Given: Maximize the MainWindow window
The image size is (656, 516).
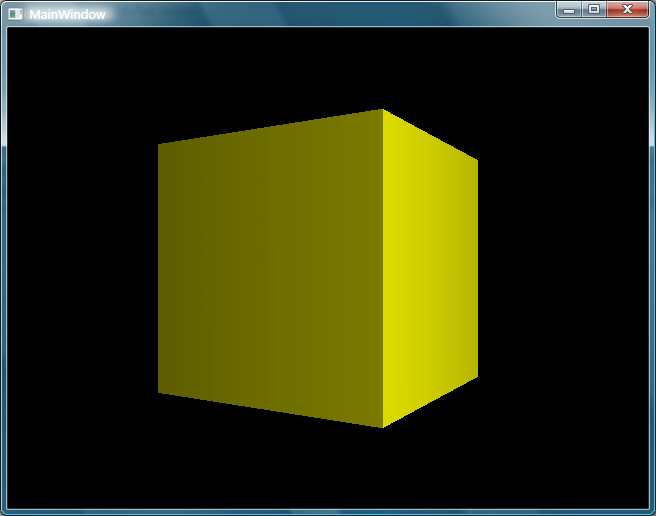Looking at the screenshot, I should [x=594, y=10].
